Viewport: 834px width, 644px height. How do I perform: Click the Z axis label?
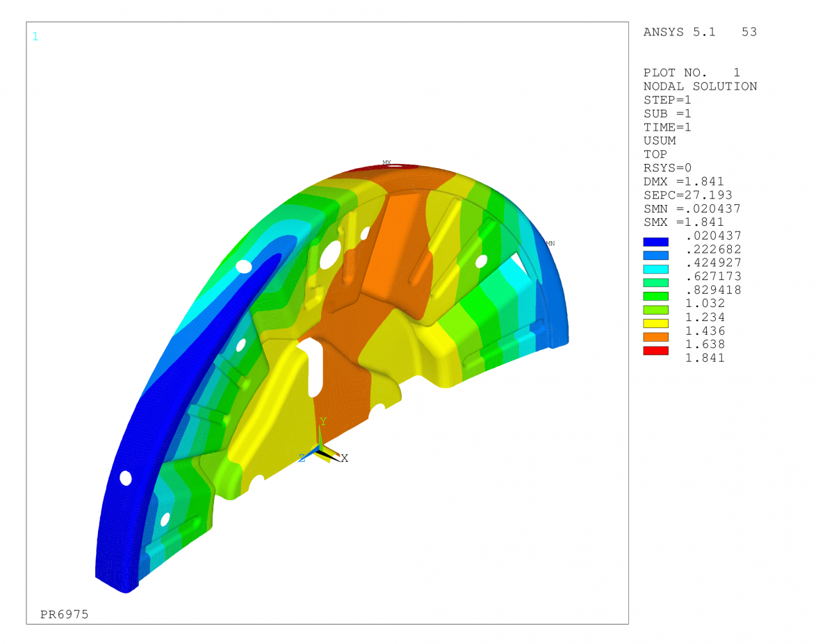(x=302, y=459)
